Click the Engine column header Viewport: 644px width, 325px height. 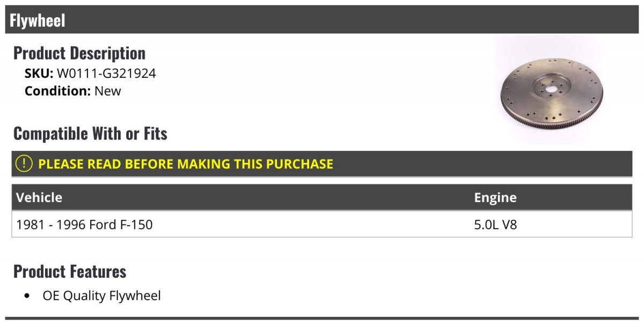[x=495, y=197]
